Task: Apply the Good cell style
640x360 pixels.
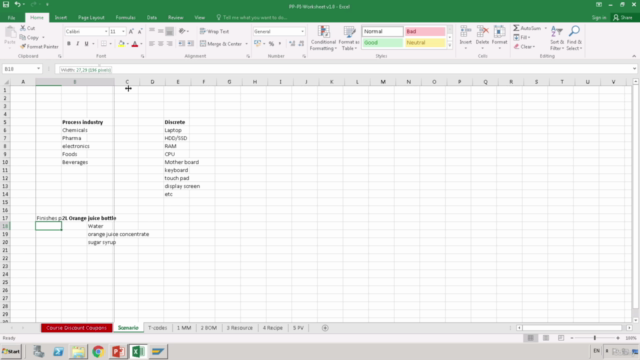Action: tap(382, 43)
